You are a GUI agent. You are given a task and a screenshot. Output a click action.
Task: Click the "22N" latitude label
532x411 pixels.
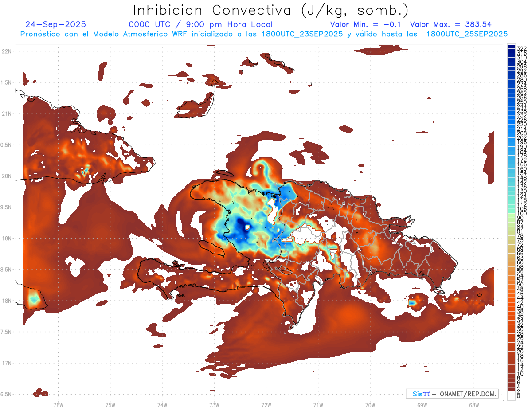[7, 51]
